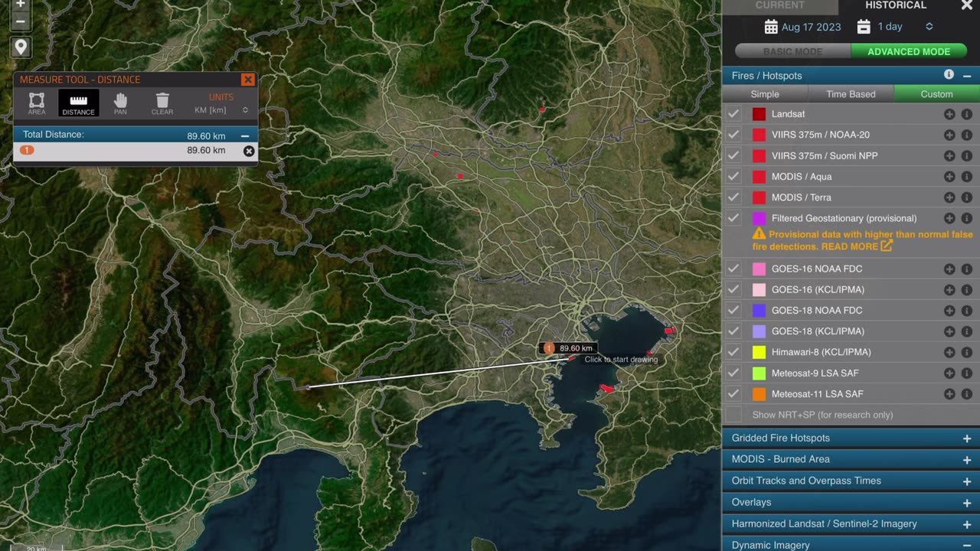Enable Show NRT+SP checkbox
This screenshot has width=980, height=551.
pyautogui.click(x=733, y=415)
